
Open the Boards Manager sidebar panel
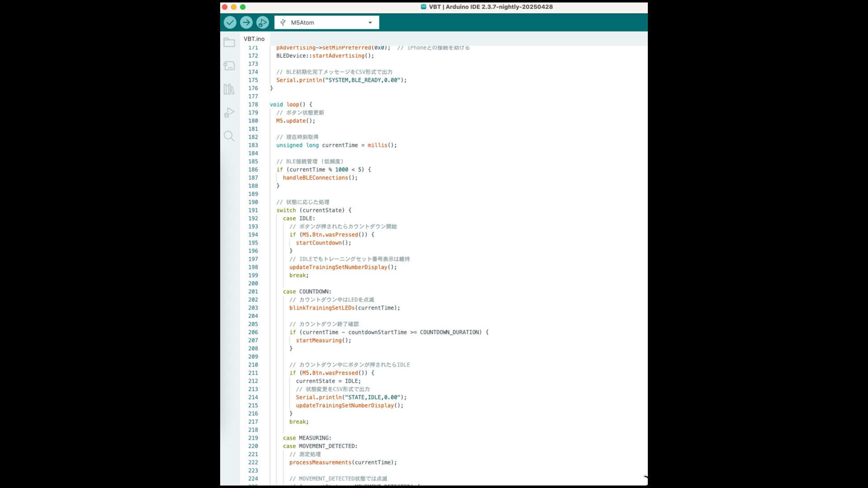click(229, 66)
